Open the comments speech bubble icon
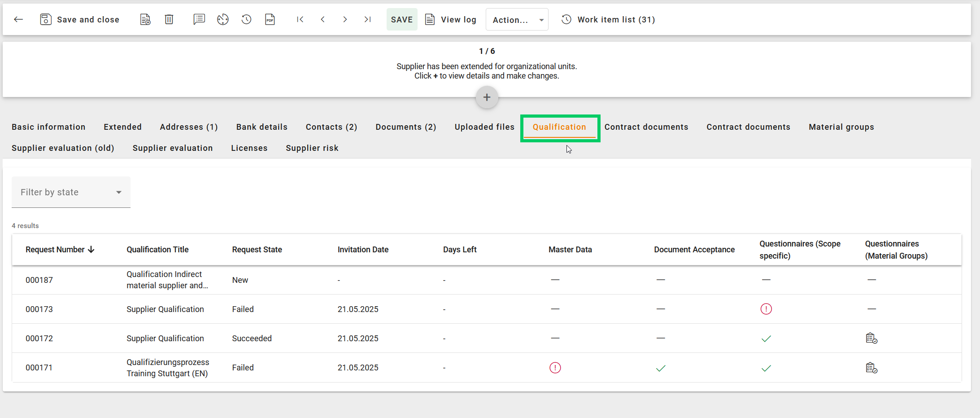 coord(199,19)
